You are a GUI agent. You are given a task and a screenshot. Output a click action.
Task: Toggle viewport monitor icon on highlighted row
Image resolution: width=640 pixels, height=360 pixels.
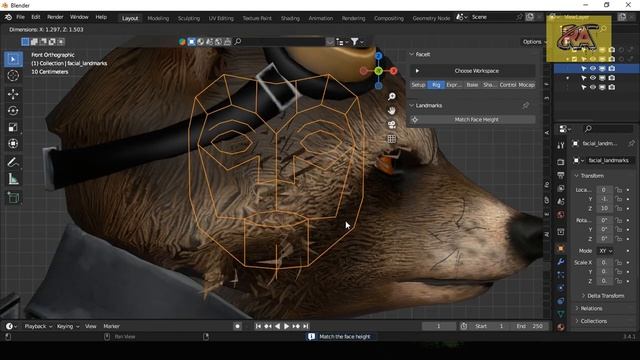(x=602, y=69)
